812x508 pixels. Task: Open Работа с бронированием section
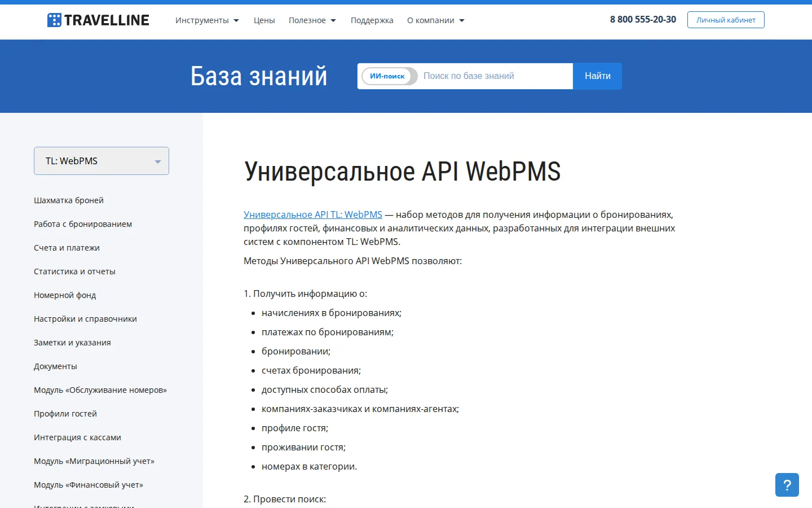(x=83, y=224)
